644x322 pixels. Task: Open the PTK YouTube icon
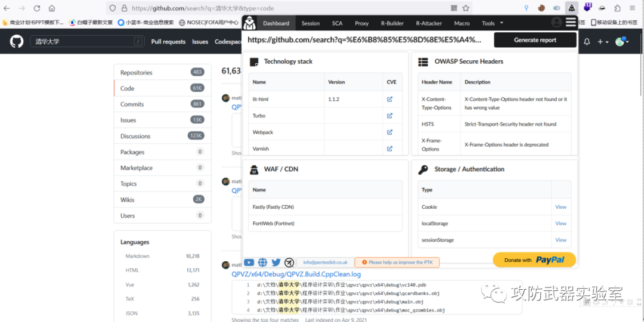coord(249,262)
